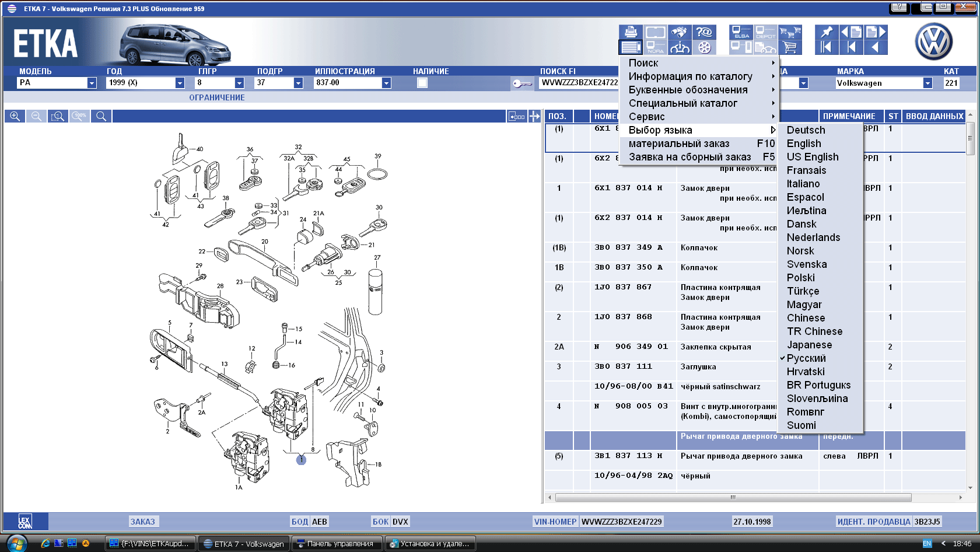Select Polski language
980x552 pixels.
coord(821,278)
